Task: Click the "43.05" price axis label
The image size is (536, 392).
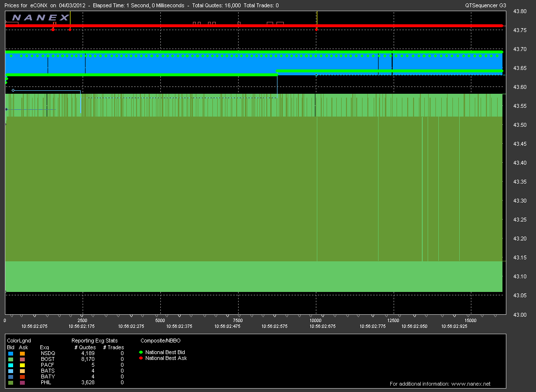Action: pyautogui.click(x=520, y=296)
